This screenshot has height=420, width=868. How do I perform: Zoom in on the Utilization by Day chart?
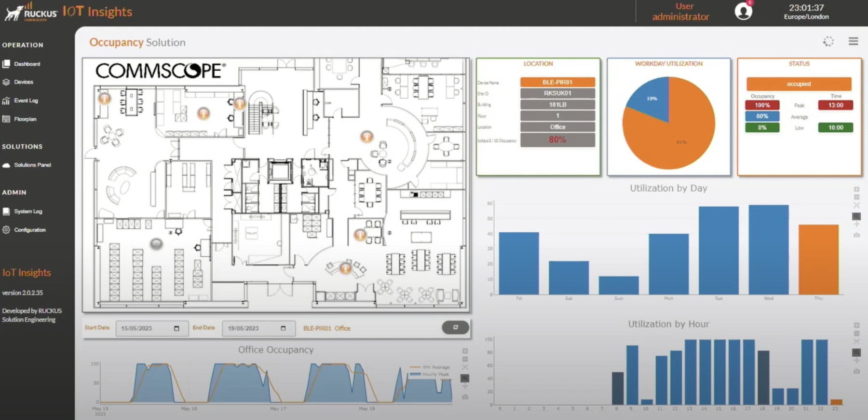856,189
